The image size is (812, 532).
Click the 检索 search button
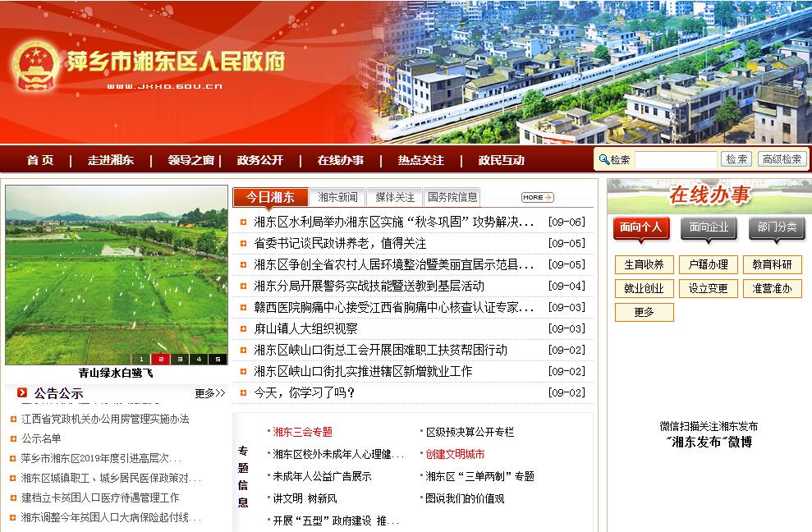click(736, 159)
